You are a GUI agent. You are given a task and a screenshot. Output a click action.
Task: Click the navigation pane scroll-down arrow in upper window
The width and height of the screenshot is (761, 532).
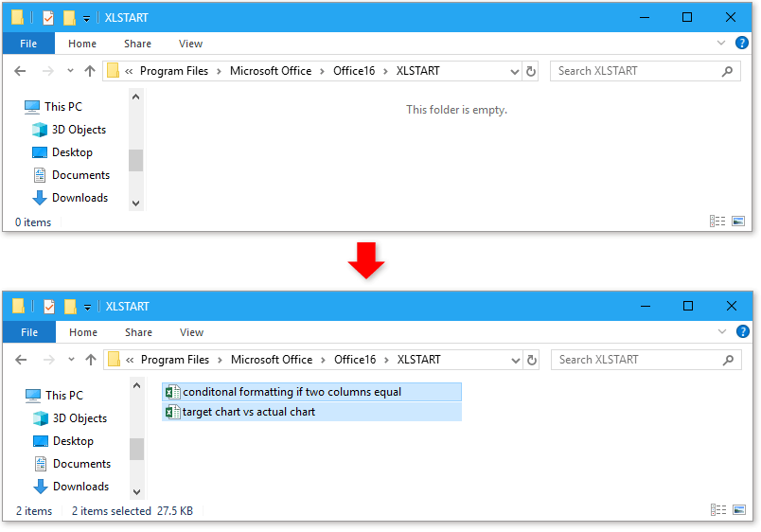[135, 203]
